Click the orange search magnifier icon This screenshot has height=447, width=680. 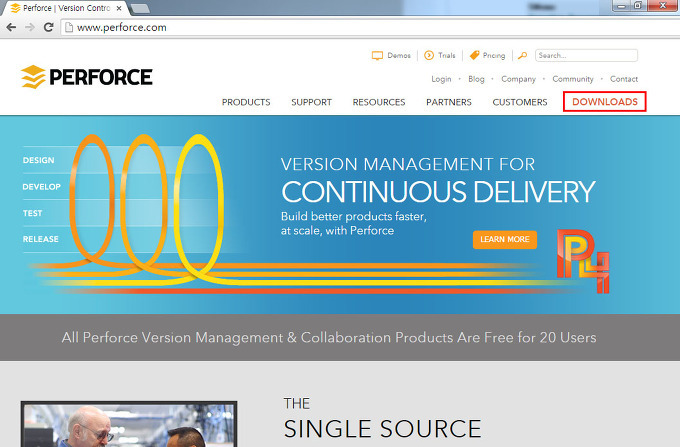pyautogui.click(x=523, y=55)
